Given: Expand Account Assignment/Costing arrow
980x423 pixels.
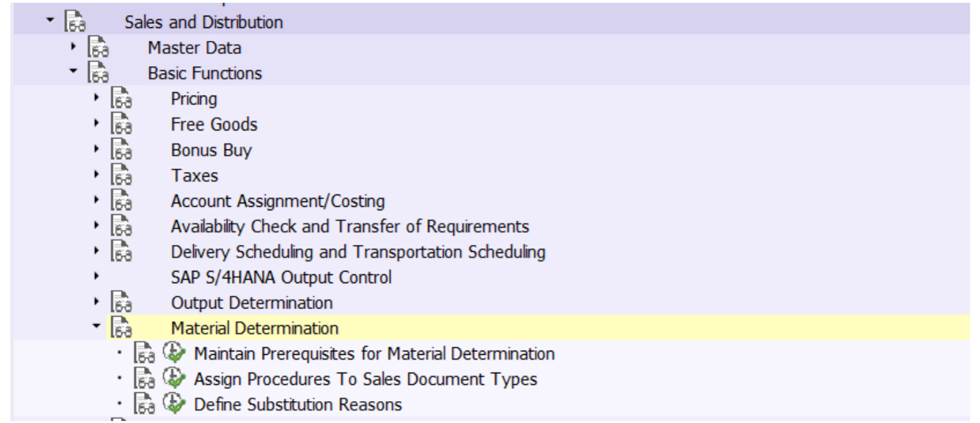Looking at the screenshot, I should [96, 201].
